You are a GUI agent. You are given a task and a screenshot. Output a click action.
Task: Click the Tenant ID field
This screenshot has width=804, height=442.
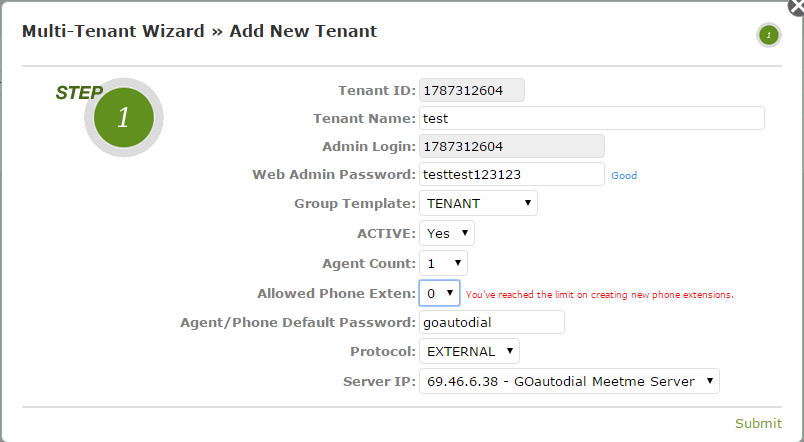[472, 90]
